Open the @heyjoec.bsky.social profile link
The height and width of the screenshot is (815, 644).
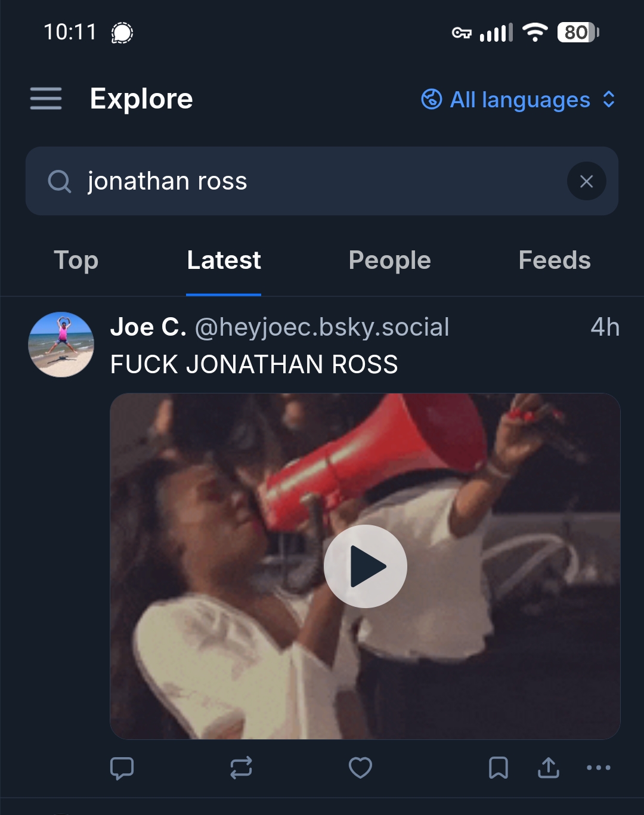coord(322,327)
